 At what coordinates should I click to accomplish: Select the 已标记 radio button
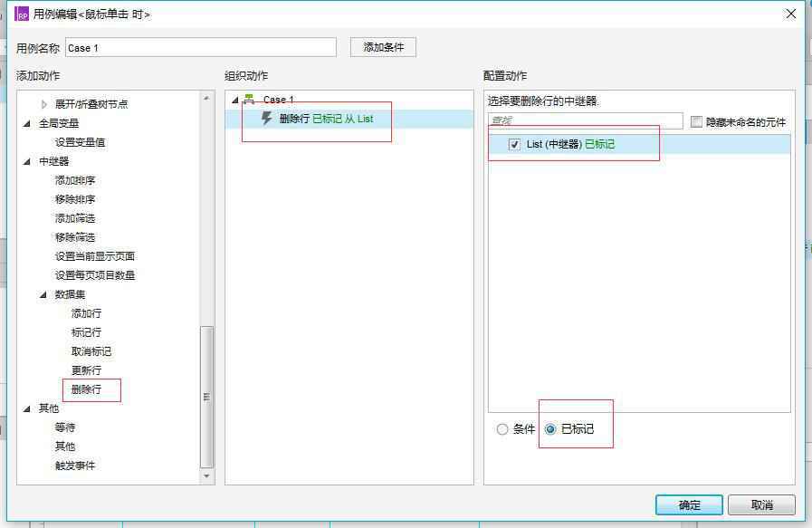click(x=550, y=429)
